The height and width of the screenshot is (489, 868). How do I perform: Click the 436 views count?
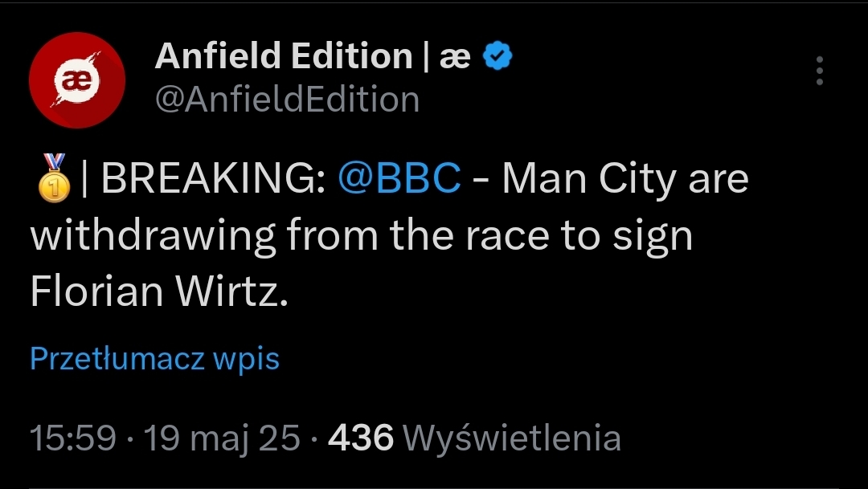(x=362, y=438)
